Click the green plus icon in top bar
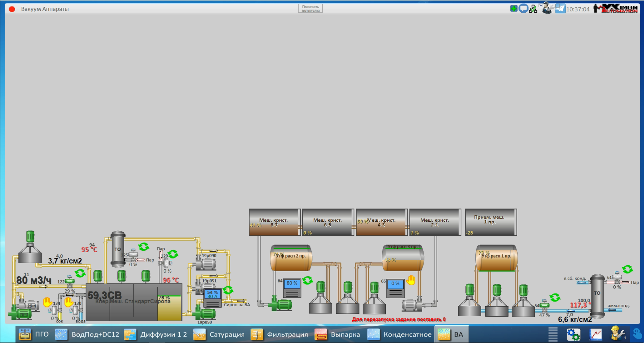Image resolution: width=644 pixels, height=343 pixels. pyautogui.click(x=514, y=8)
